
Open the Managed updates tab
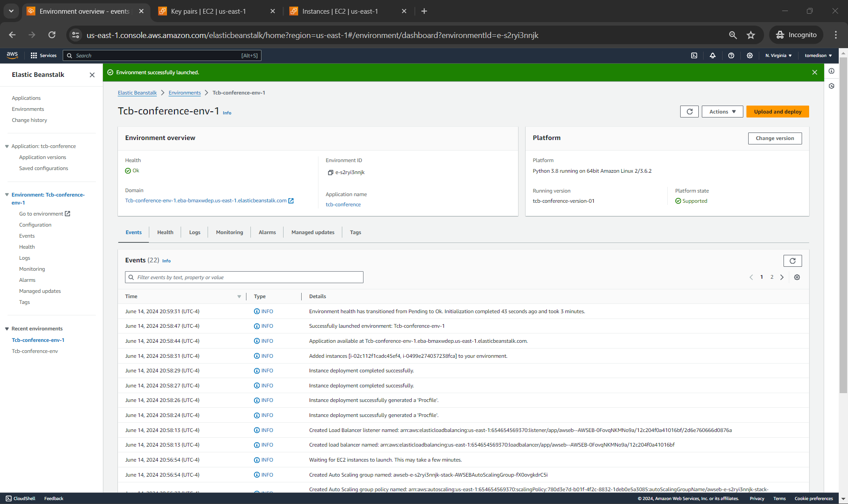pyautogui.click(x=313, y=232)
